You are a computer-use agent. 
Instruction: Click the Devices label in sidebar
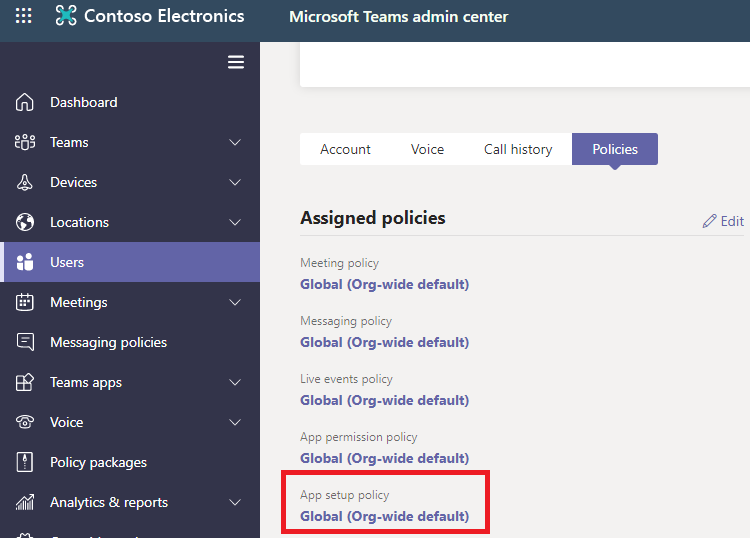pyautogui.click(x=74, y=182)
